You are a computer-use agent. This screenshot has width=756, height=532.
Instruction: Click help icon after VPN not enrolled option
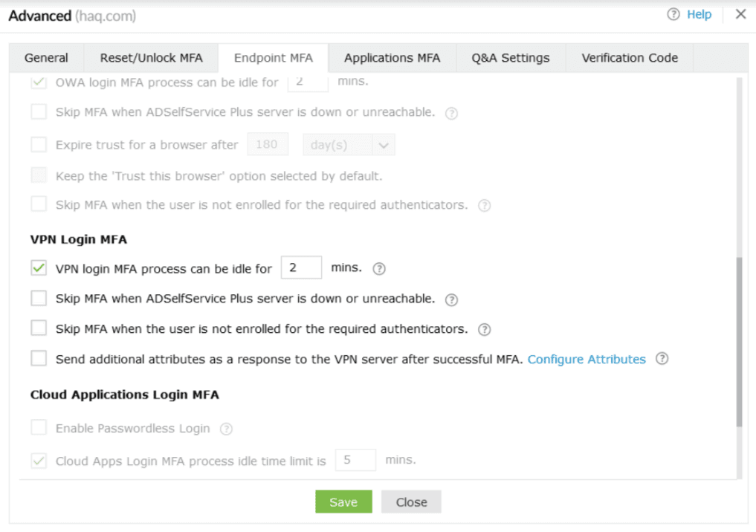pyautogui.click(x=484, y=329)
